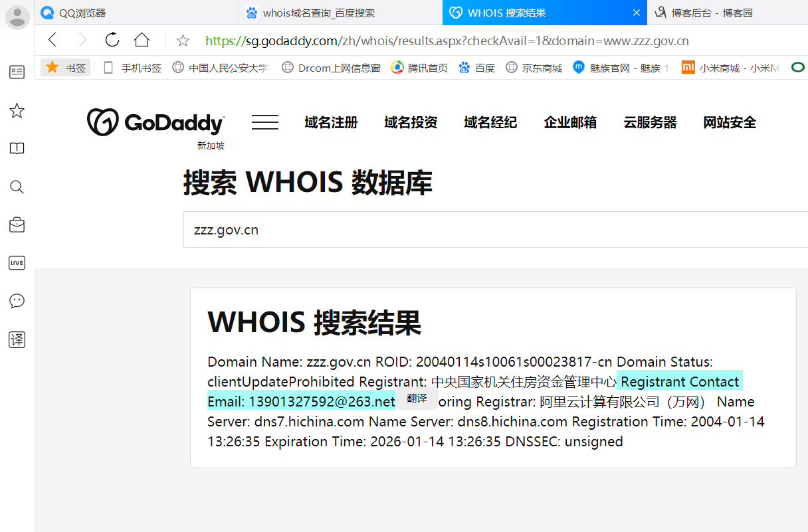808x532 pixels.
Task: Bookmark page with address bar star
Action: coord(183,41)
